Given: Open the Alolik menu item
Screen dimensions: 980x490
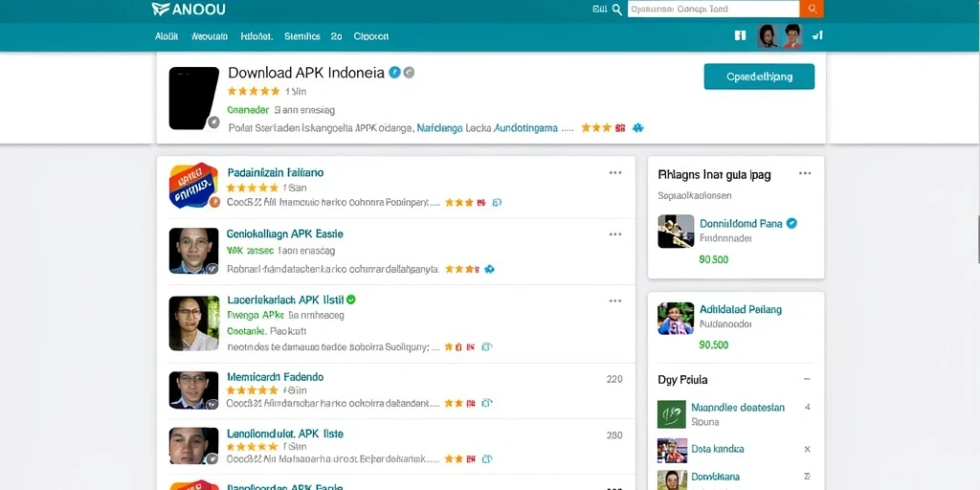Looking at the screenshot, I should click(x=167, y=36).
